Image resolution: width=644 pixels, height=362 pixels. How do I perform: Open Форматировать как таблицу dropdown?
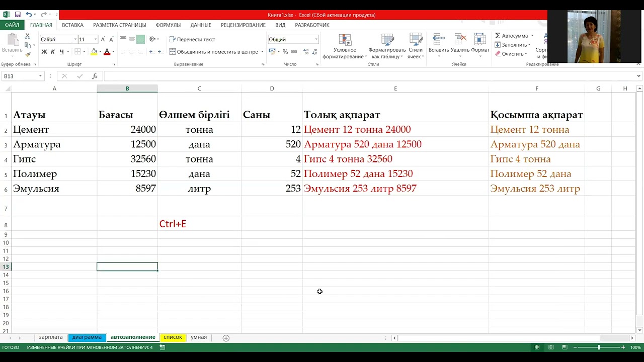coord(387,47)
